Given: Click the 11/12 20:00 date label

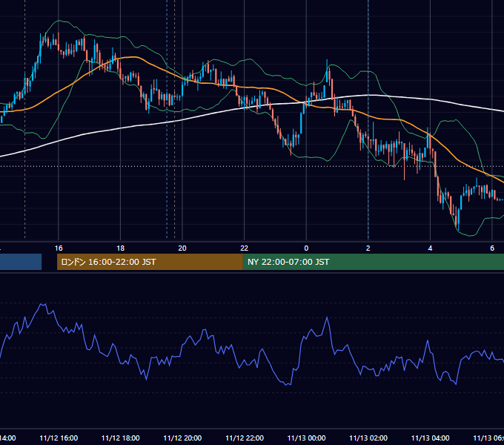Looking at the screenshot, I should (182, 438).
